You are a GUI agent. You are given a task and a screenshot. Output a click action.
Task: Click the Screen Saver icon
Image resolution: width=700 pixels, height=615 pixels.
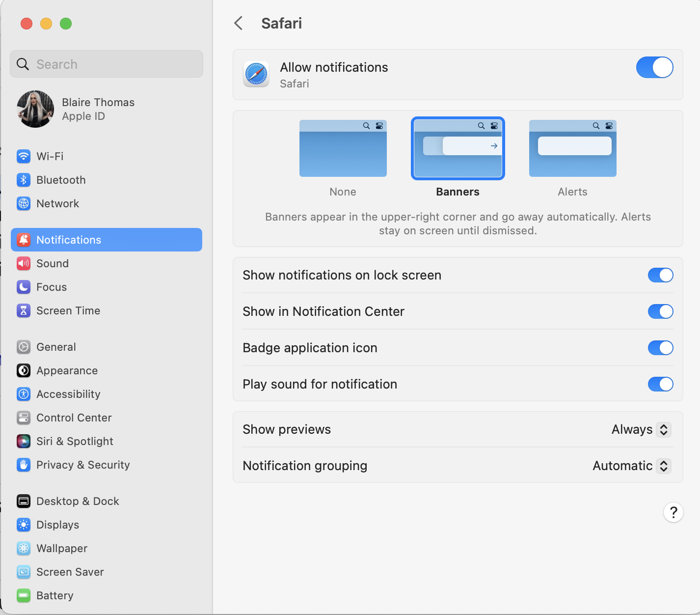[x=24, y=572]
